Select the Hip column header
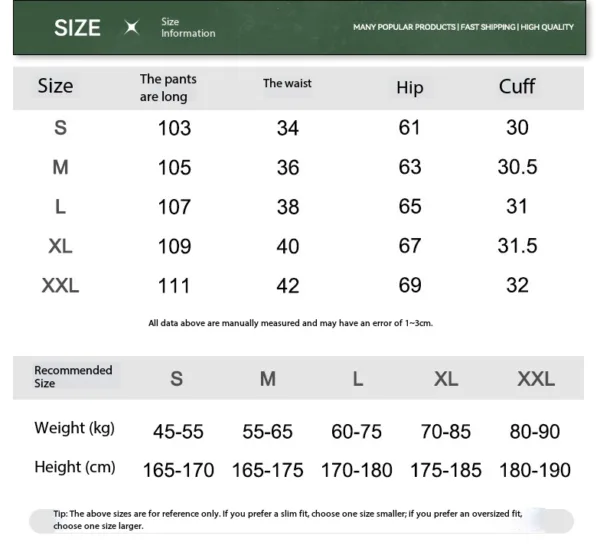The height and width of the screenshot is (555, 600). pyautogui.click(x=410, y=88)
